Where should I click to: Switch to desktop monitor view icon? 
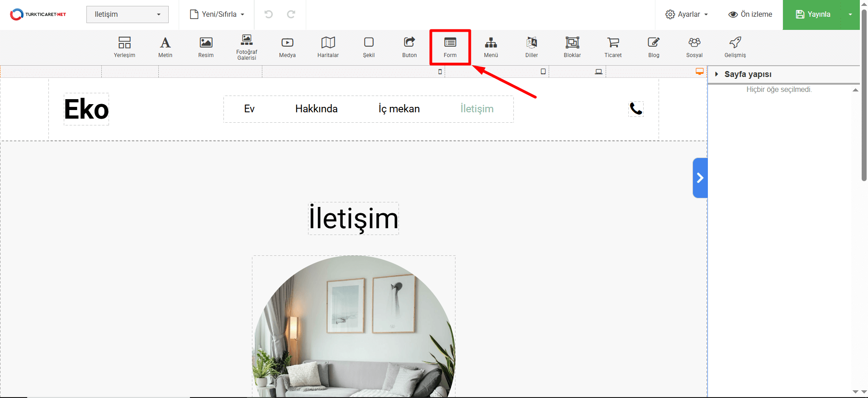(700, 72)
